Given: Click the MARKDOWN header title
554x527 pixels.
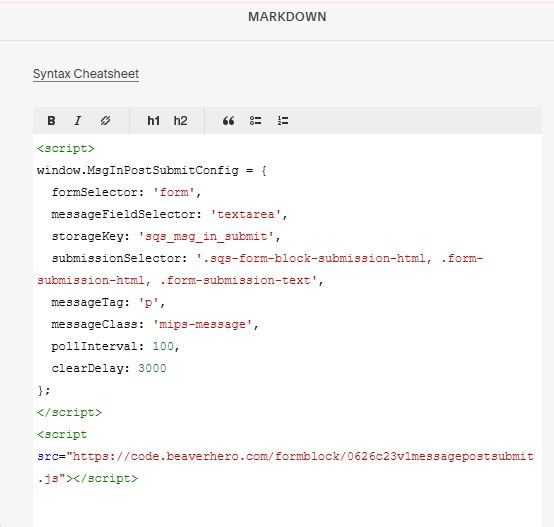Looking at the screenshot, I should point(287,17).
